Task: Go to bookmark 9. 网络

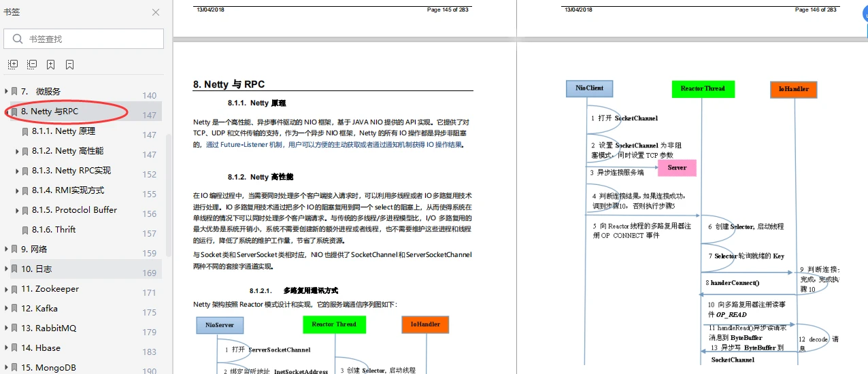Action: 34,250
